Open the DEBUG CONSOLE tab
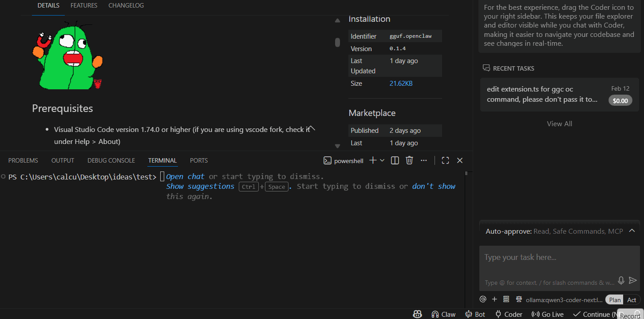644x319 pixels. (111, 160)
